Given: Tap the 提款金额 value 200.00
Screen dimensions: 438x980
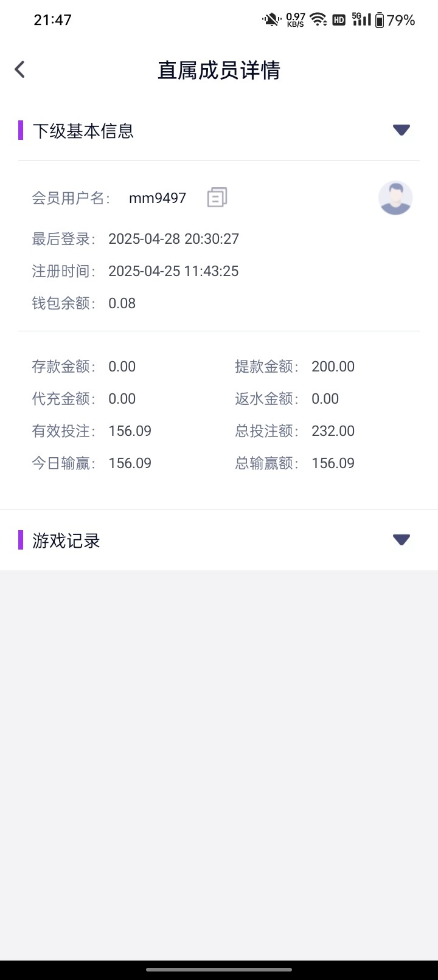Looking at the screenshot, I should click(333, 367).
